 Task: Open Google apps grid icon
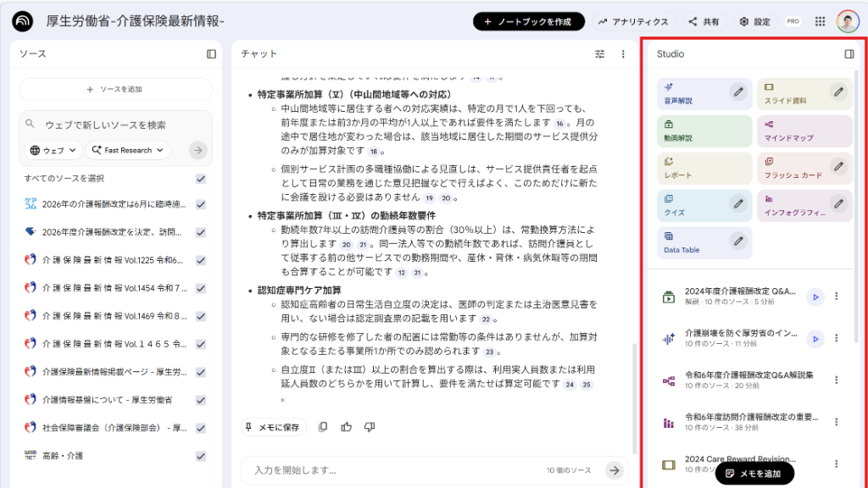(x=820, y=21)
